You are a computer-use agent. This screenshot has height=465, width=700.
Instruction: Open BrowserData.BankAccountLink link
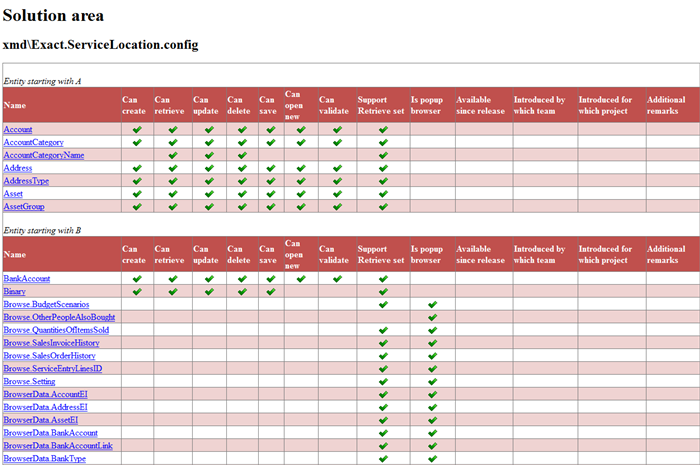coord(58,446)
